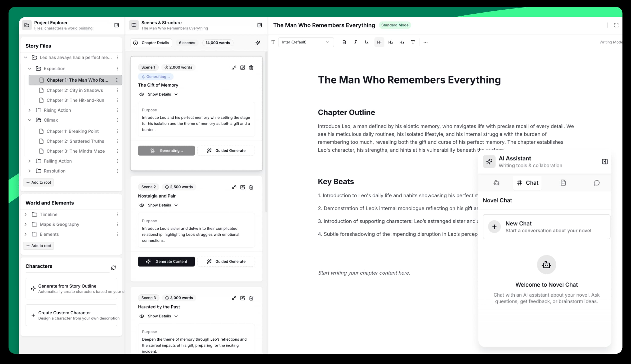Open the speech-bubble tab in AI Assistant
631x364 pixels.
click(x=597, y=183)
